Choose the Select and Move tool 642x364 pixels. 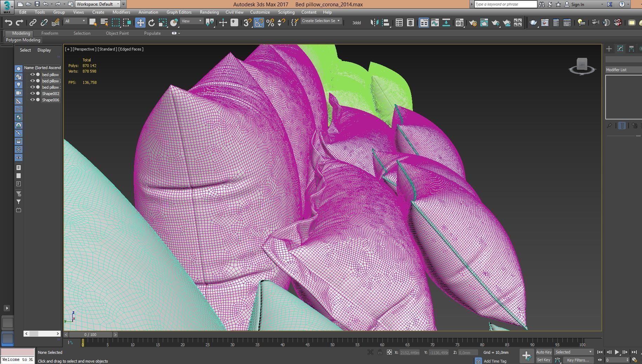(x=140, y=23)
